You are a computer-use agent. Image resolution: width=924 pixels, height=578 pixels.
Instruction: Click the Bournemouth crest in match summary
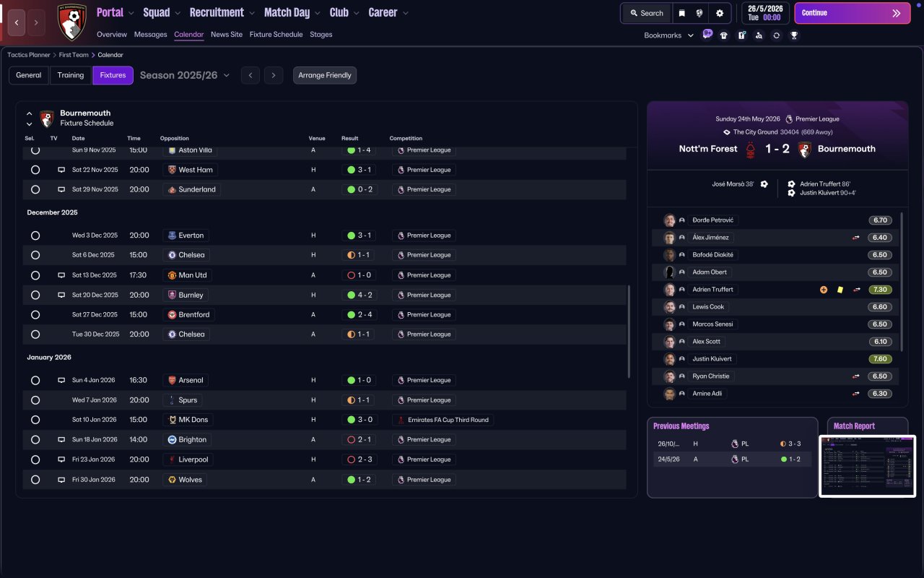(x=805, y=150)
